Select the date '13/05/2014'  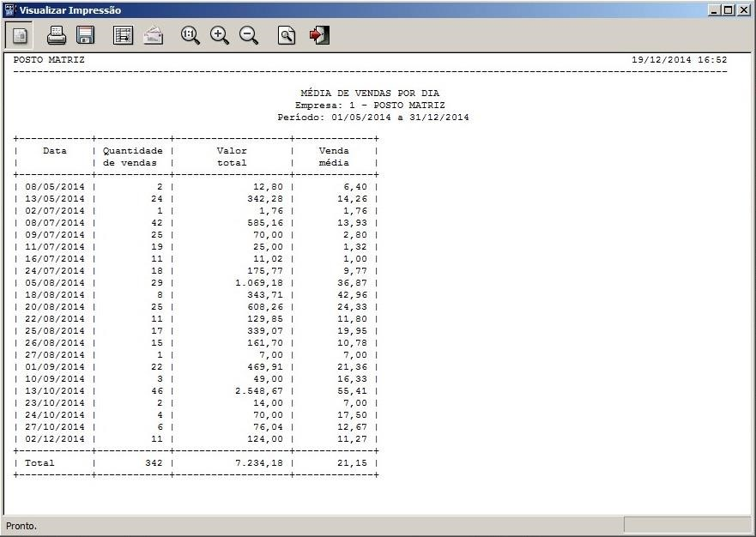tap(54, 199)
